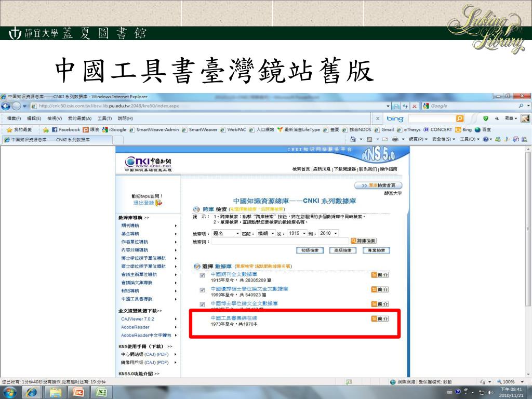532x399 pixels.
Task: Click the Help question-mark icon
Action: pyautogui.click(x=486, y=139)
